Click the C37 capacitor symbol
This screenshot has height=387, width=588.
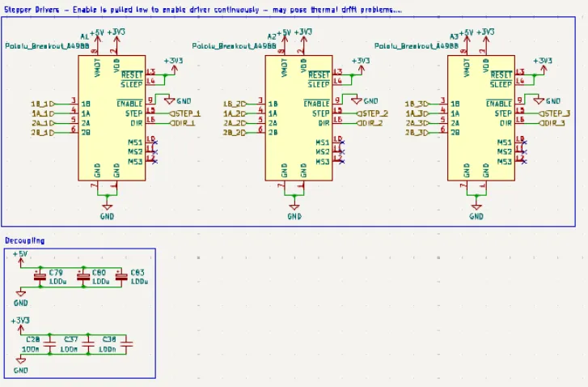point(87,343)
